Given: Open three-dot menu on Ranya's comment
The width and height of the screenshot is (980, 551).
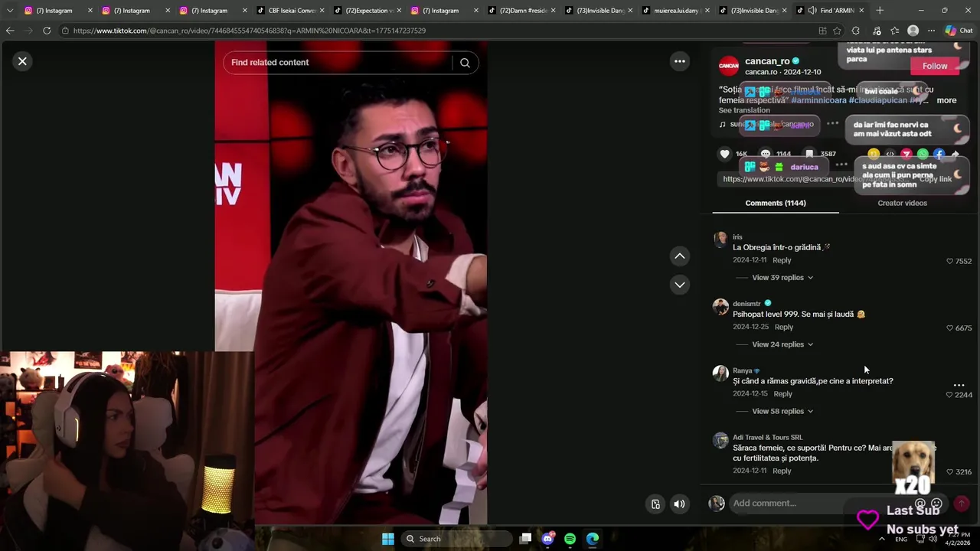Looking at the screenshot, I should (x=959, y=385).
